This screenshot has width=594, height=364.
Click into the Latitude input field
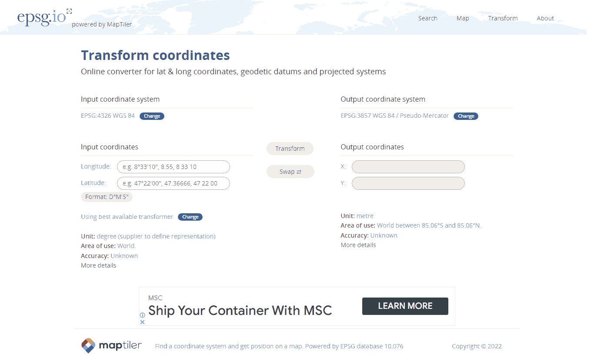point(173,183)
